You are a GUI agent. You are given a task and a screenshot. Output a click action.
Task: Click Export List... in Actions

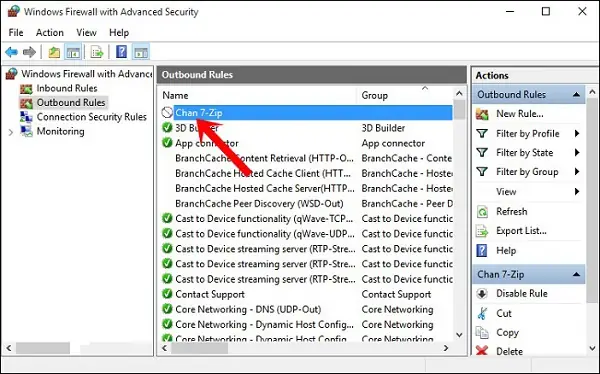coord(521,231)
